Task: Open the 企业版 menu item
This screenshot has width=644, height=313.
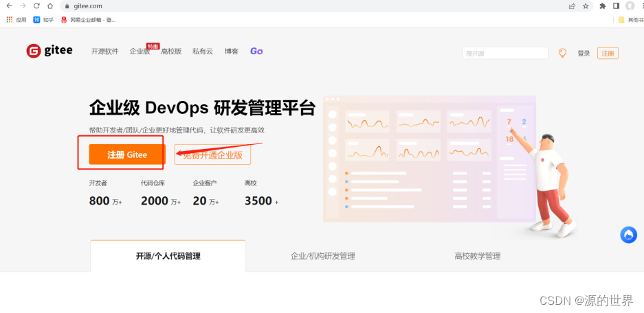Action: [x=140, y=51]
